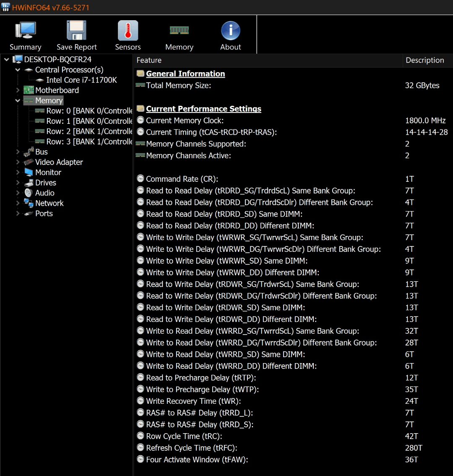
Task: Click the 280T refresh cycle value
Action: coord(414,448)
